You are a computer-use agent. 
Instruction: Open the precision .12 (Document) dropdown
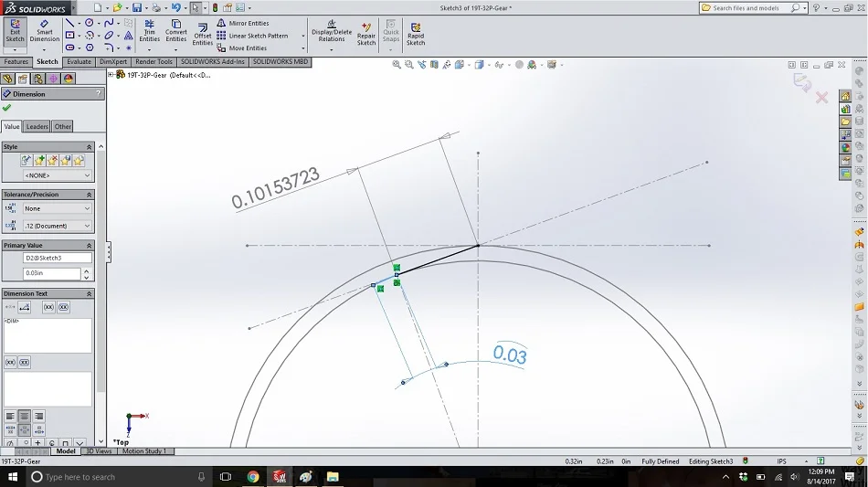pos(57,226)
